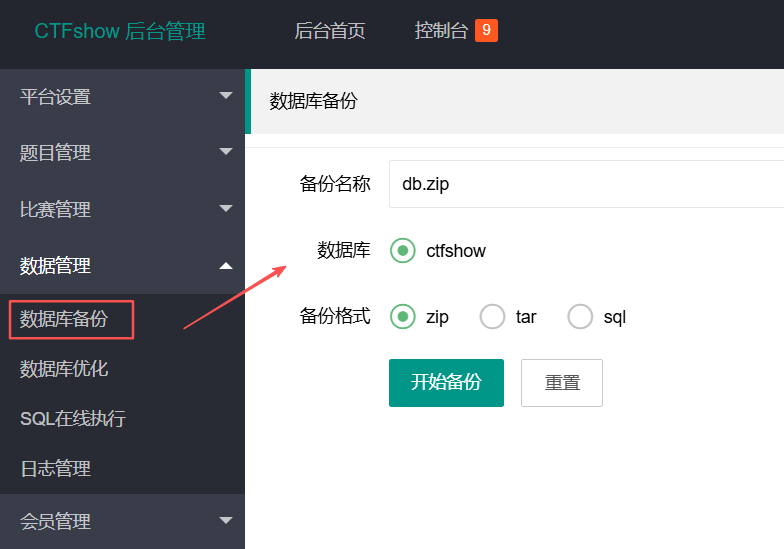Click the CTFshow 后台管理 logo text

click(120, 31)
